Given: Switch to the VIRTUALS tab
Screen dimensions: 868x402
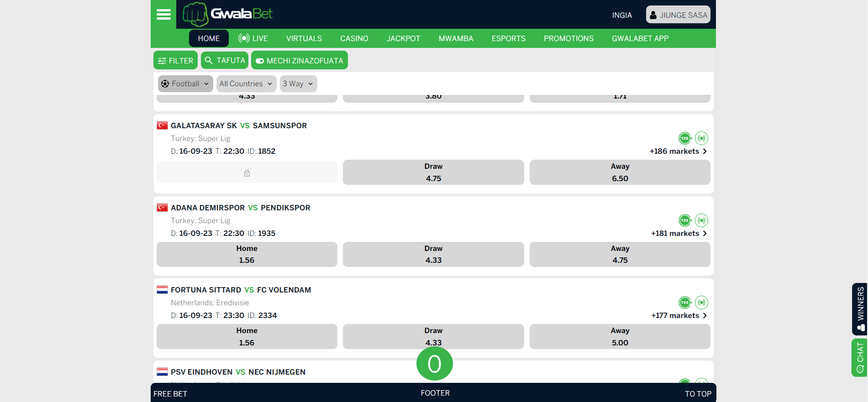Looking at the screenshot, I should [x=304, y=38].
